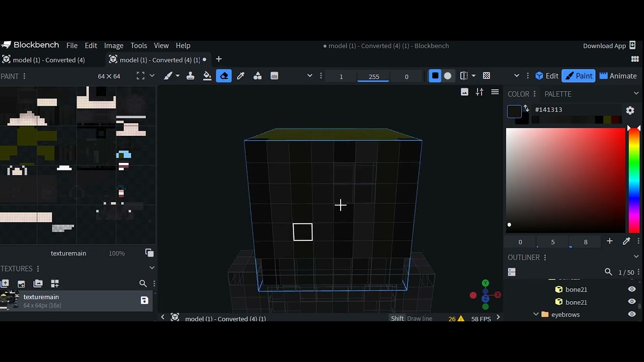Select the Color Picker eyedropper tool
This screenshot has height=362, width=644.
(240, 76)
